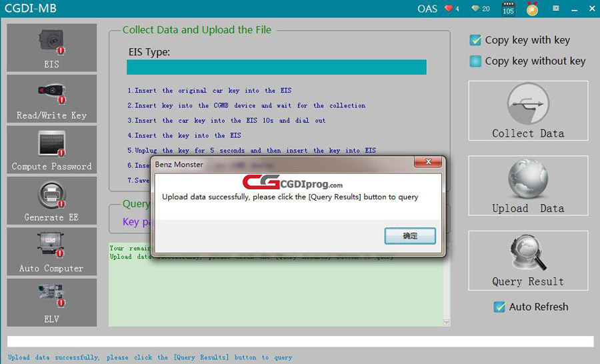
Task: Select the Auto Computer module
Action: [51, 251]
